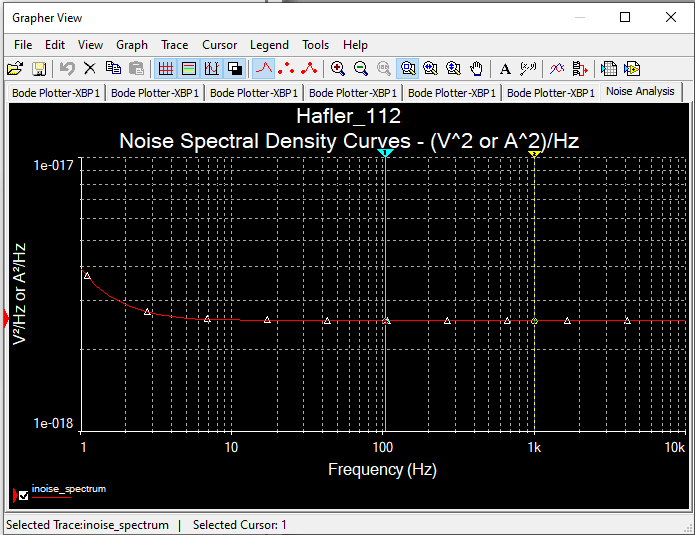This screenshot has width=695, height=535.
Task: Click the red line sample under inoise_spectrum
Action: point(51,498)
